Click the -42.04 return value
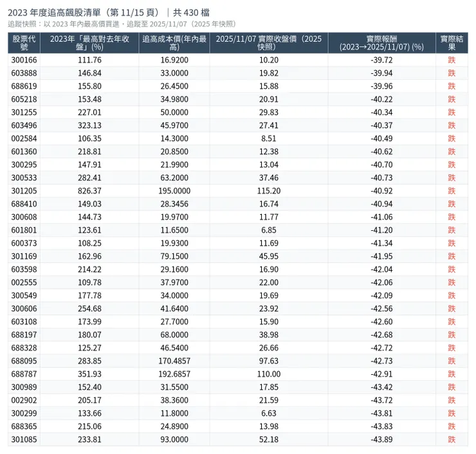Screen dimensions: 476x454 (x=381, y=269)
